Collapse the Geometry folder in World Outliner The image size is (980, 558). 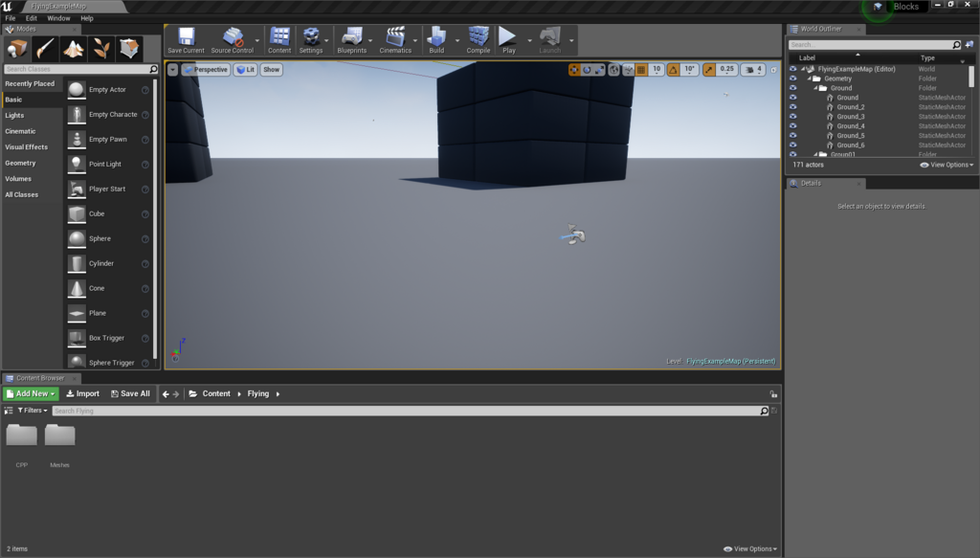point(809,78)
